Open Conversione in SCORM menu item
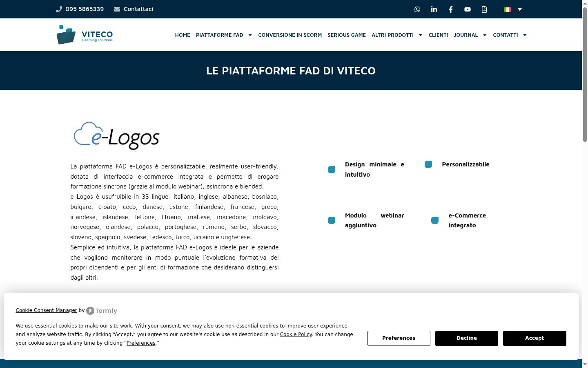 click(x=290, y=35)
